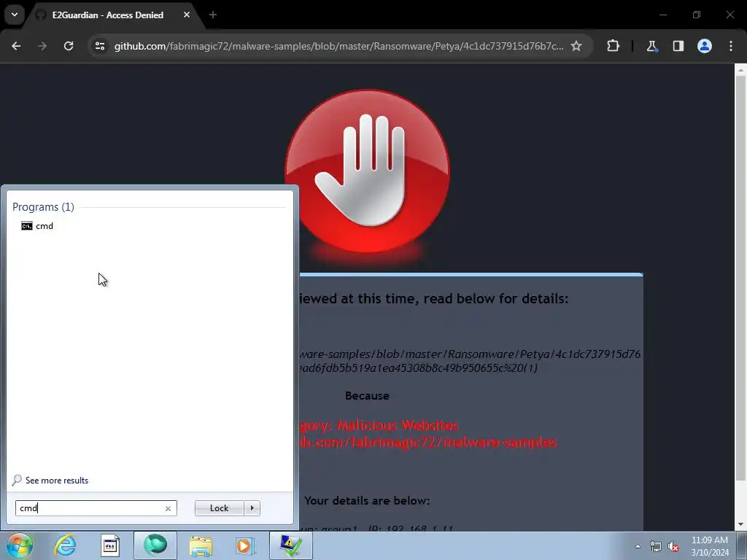Click the Windows Start orb
The height and width of the screenshot is (560, 747).
tap(20, 545)
